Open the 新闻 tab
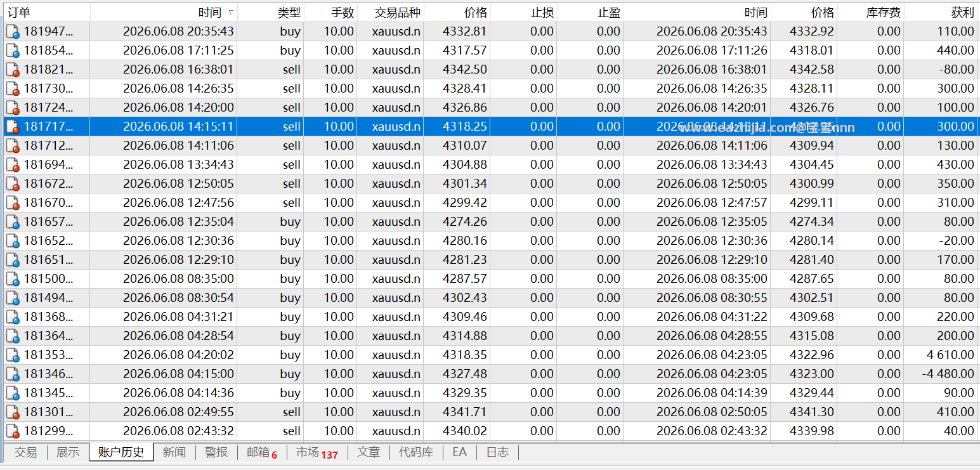The width and height of the screenshot is (980, 470). click(174, 452)
